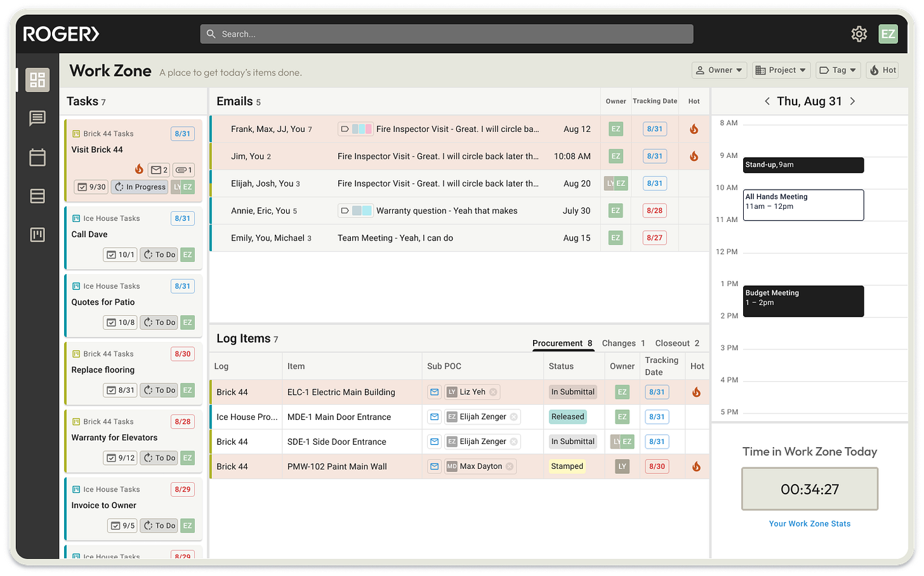
Task: Click the Stamped status chip
Action: 567,466
